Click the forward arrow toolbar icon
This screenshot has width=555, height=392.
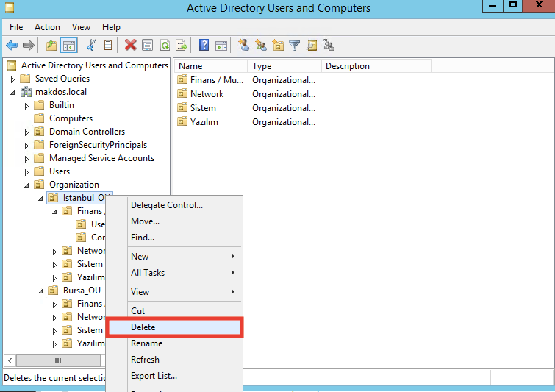(29, 46)
